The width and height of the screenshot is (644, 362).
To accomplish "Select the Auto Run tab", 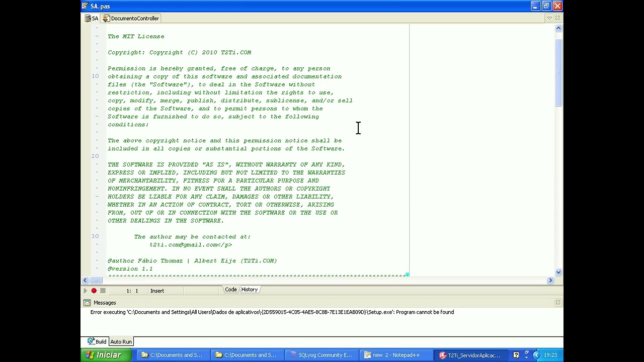I will 121,341.
